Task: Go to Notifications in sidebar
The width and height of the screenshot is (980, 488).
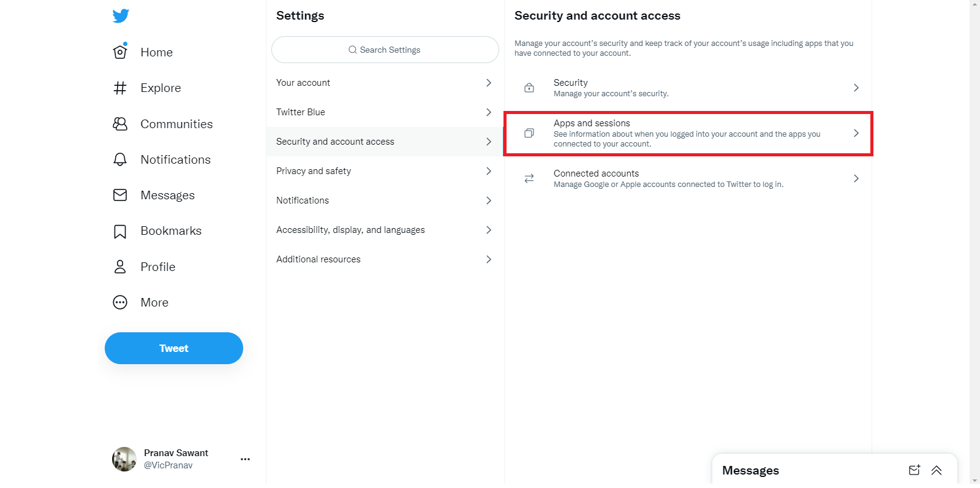Action: tap(175, 159)
